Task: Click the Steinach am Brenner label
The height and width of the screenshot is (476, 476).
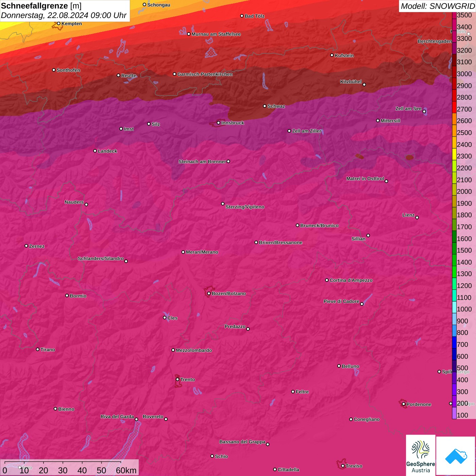Action: (x=202, y=161)
